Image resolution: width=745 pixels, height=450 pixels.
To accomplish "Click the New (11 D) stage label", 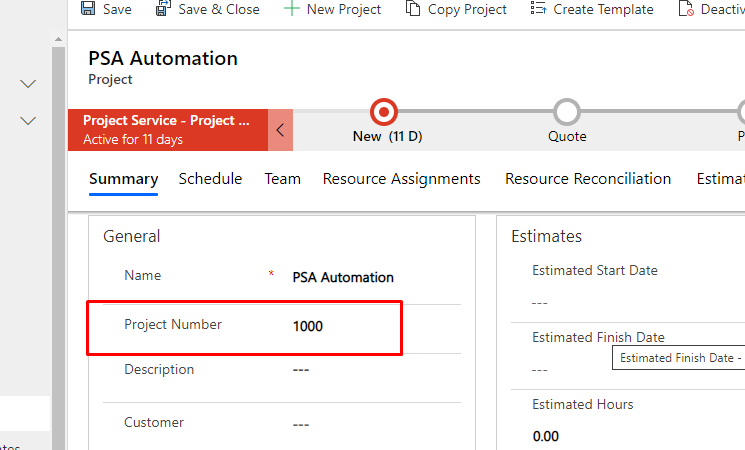I will pos(387,136).
